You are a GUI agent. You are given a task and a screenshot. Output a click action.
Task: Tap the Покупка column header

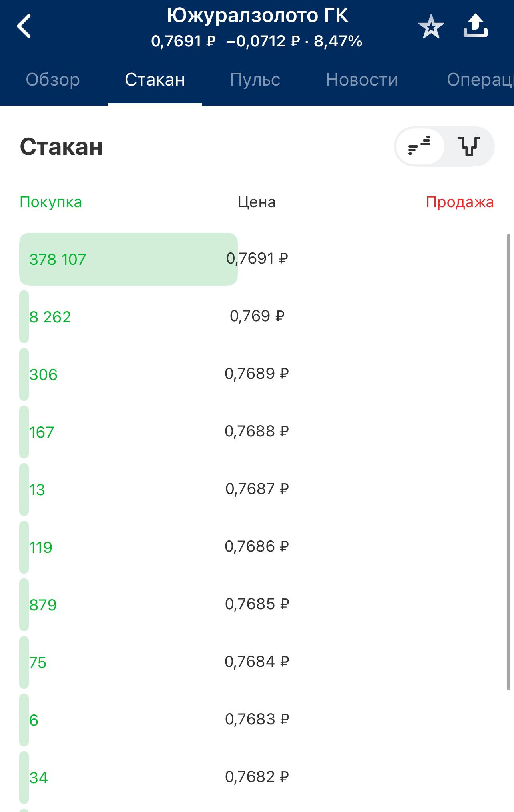(x=51, y=202)
